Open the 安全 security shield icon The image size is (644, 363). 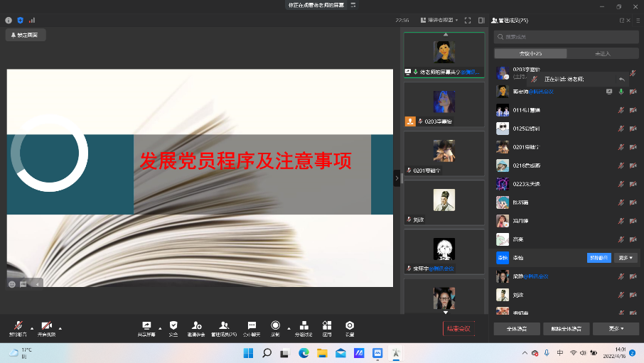(x=173, y=325)
